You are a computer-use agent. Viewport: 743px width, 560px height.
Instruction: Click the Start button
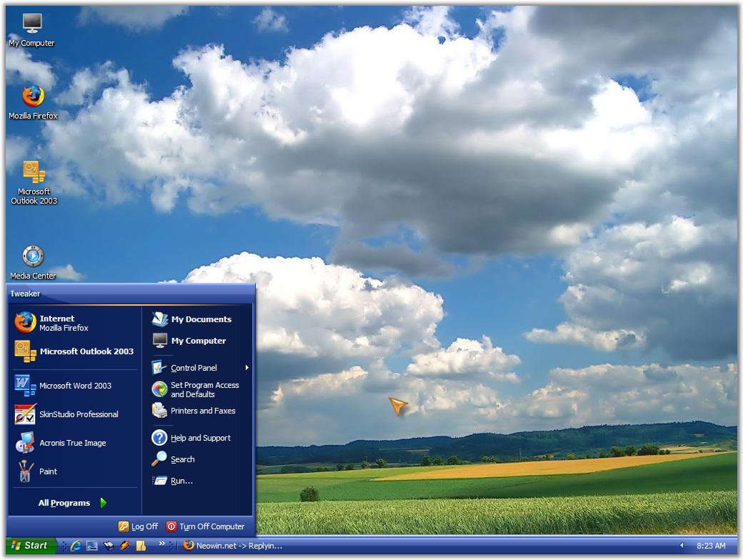30,546
